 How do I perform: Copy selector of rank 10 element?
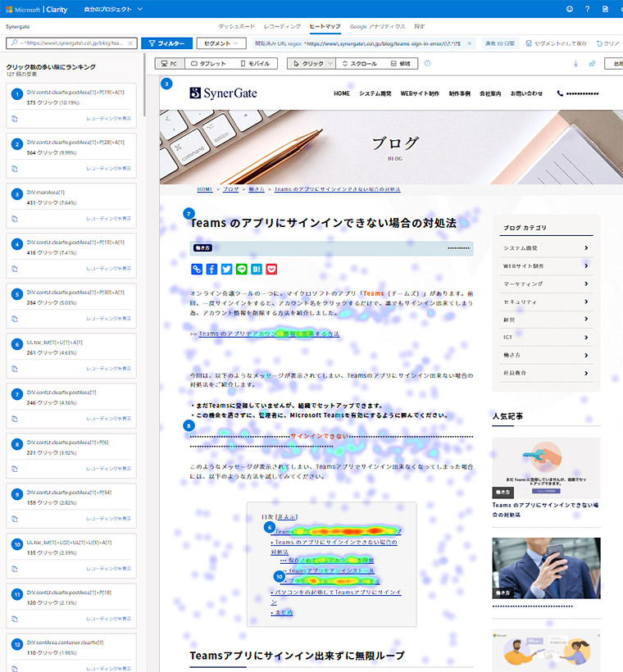(15, 569)
